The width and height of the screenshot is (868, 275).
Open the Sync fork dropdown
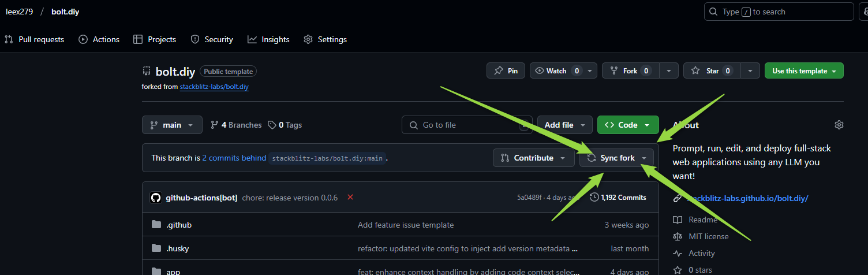[x=617, y=158]
